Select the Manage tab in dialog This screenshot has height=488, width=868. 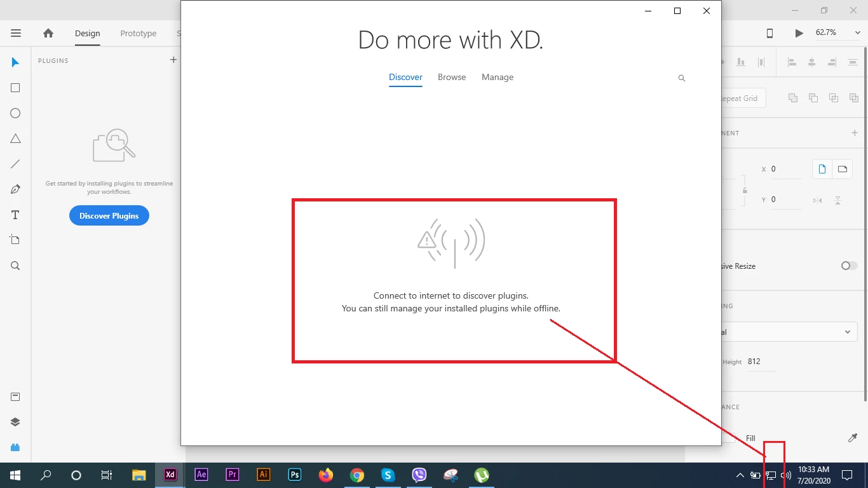[498, 78]
